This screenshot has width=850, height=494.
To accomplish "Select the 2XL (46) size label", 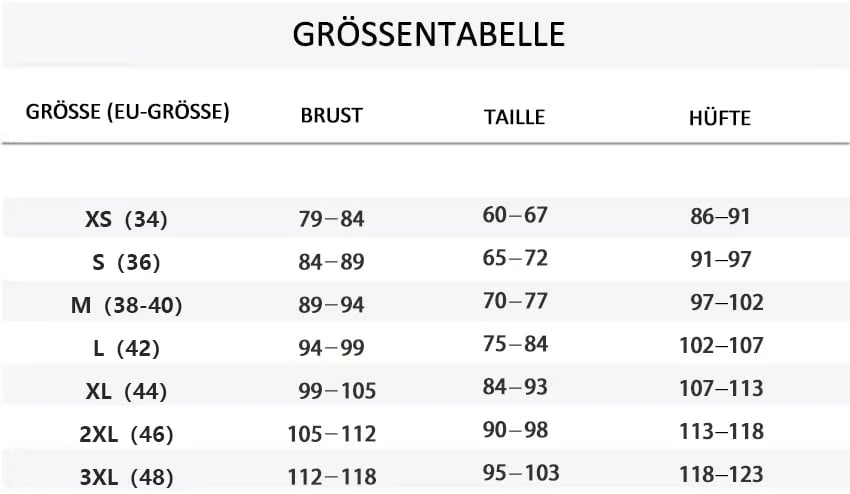I will pyautogui.click(x=126, y=434).
